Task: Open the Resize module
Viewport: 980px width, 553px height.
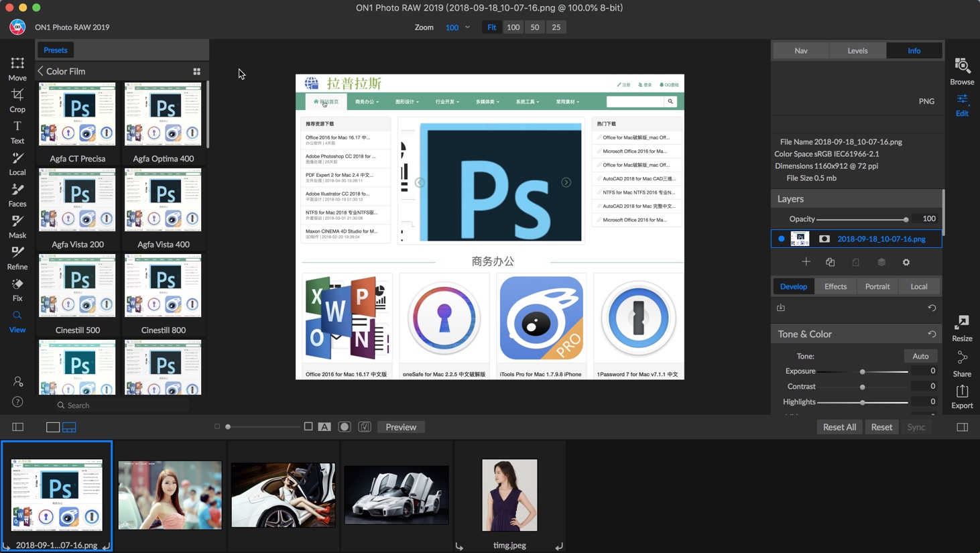Action: 962,328
